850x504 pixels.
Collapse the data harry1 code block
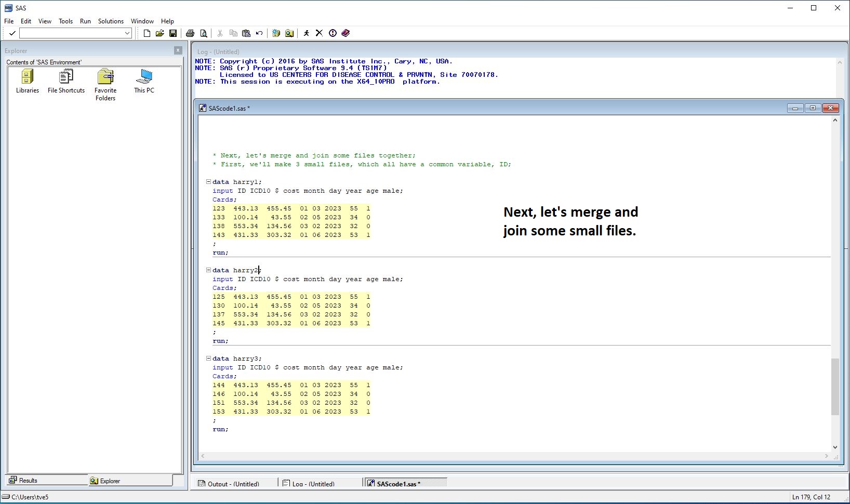pos(208,182)
